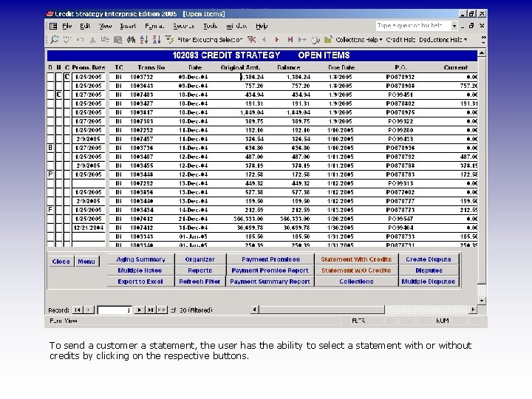Click the vertical scrollbar down arrow
The width and height of the screenshot is (532, 399).
482,301
